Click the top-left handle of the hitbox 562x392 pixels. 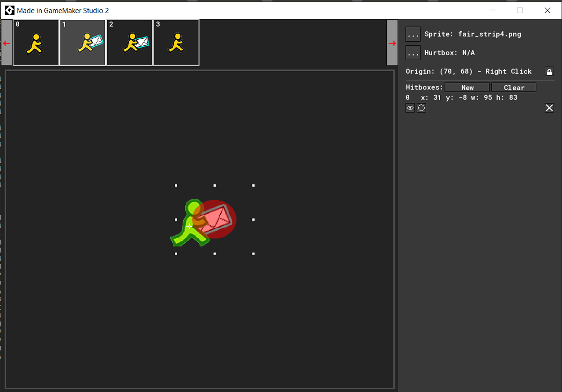coord(176,186)
